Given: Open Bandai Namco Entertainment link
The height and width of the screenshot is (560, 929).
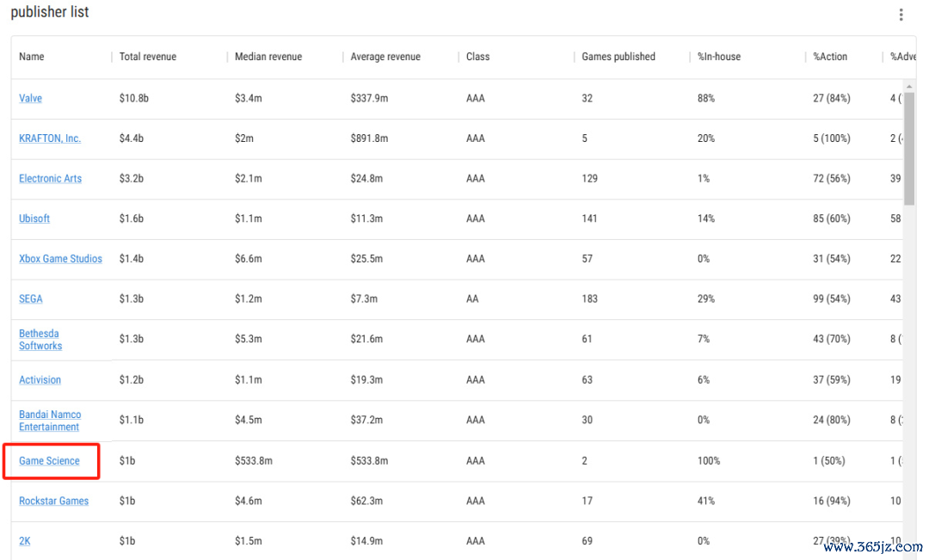Looking at the screenshot, I should tap(50, 421).
